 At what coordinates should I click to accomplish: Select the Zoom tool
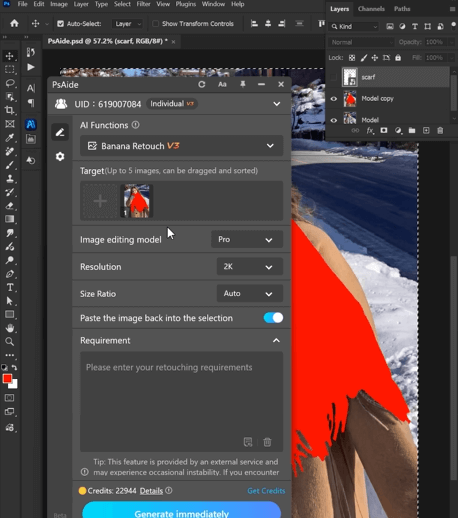pyautogui.click(x=10, y=342)
